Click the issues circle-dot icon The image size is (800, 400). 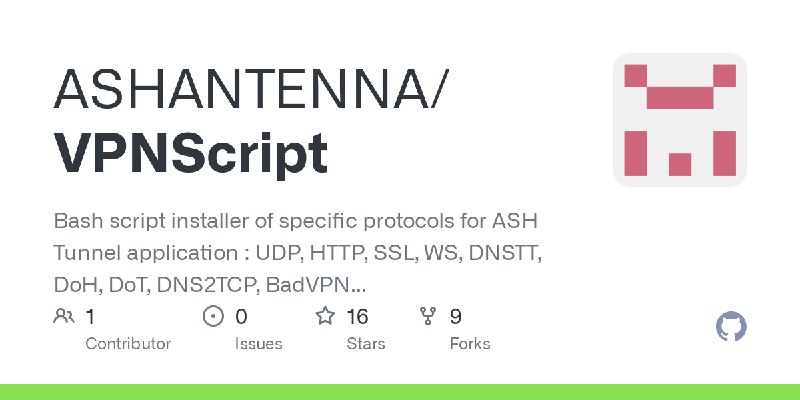(x=213, y=316)
